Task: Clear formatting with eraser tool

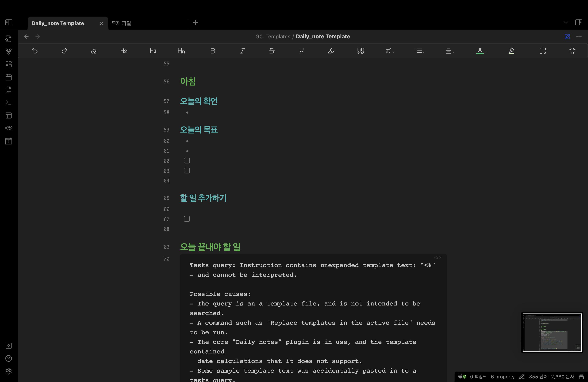Action: pos(94,51)
